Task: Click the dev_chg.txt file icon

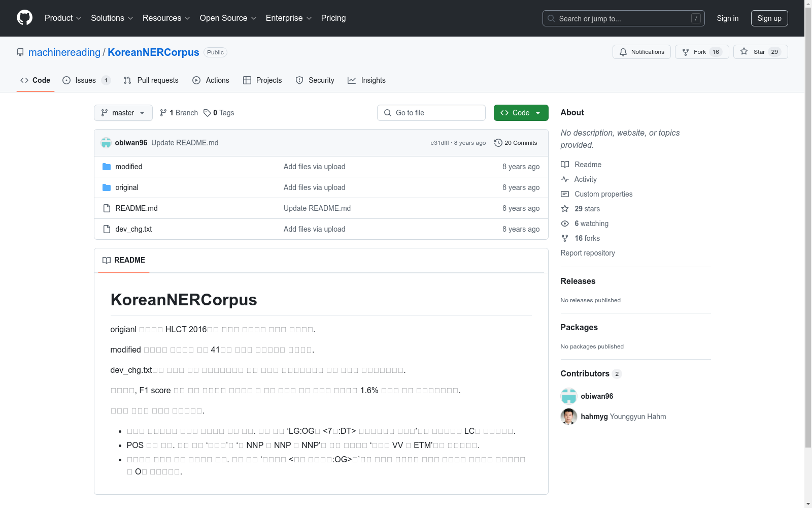Action: point(107,229)
